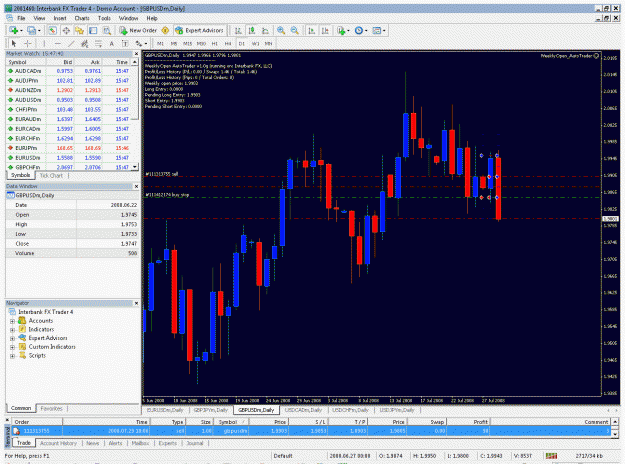Toggle the Terminal window toolbar icon
Image resolution: width=625 pixels, height=464 pixels.
pyautogui.click(x=93, y=30)
